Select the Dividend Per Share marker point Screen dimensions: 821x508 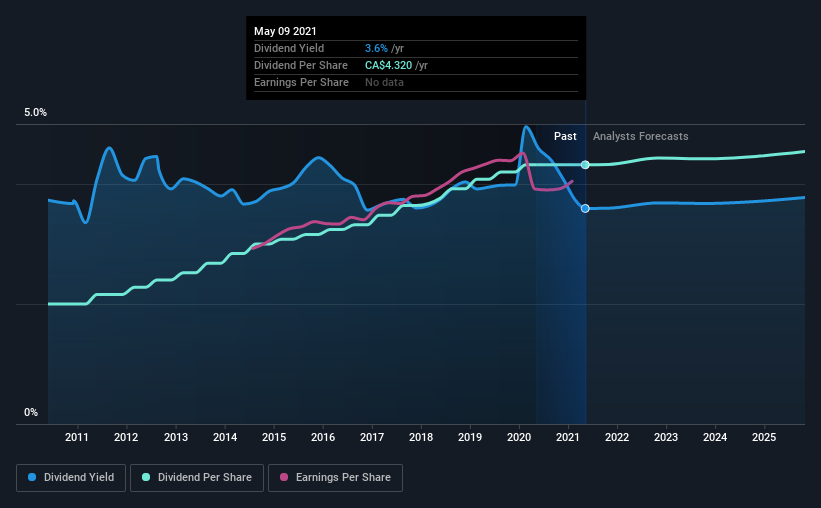pos(585,165)
